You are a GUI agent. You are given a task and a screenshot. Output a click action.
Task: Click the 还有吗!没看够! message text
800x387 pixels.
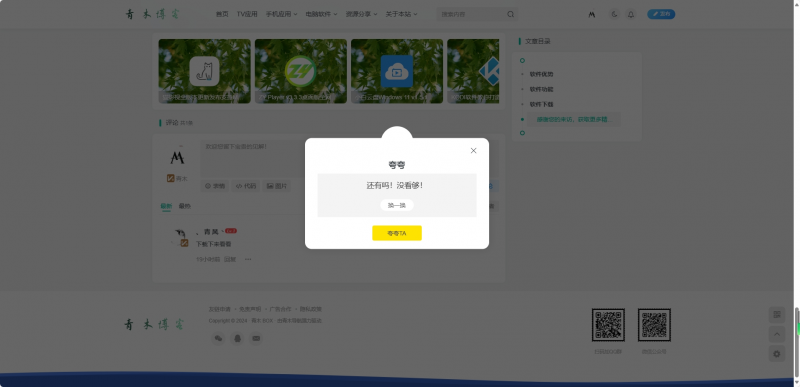[395, 186]
